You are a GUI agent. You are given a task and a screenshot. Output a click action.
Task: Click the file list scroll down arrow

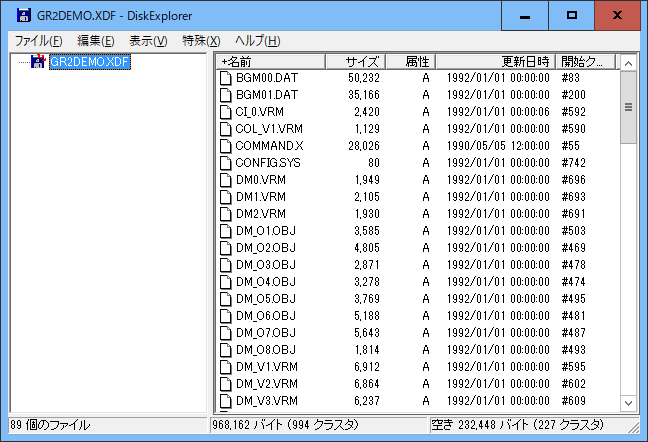click(x=629, y=403)
